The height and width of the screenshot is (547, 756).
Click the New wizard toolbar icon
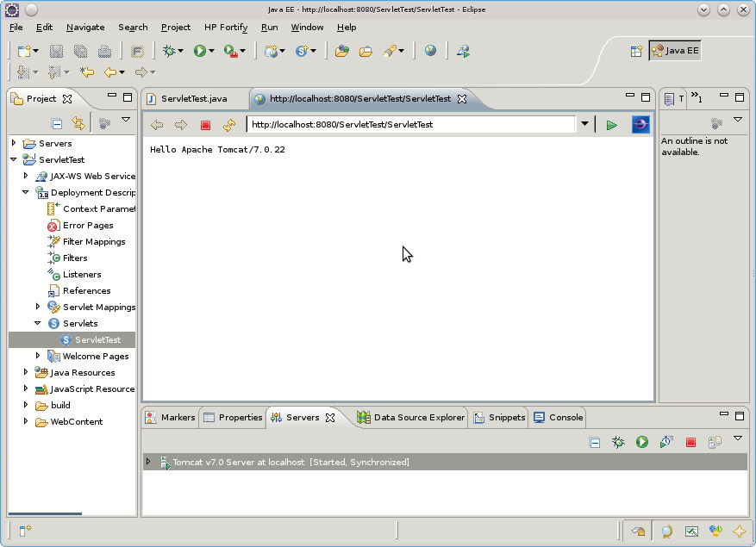point(23,51)
